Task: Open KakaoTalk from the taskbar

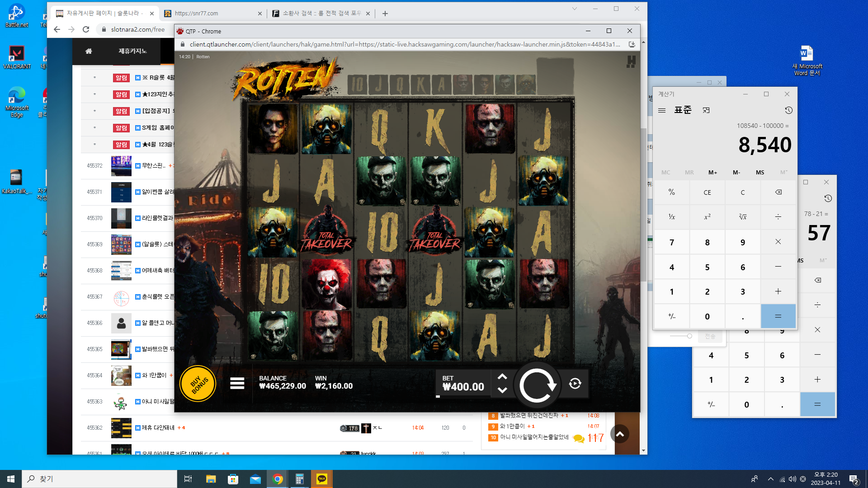Action: click(322, 479)
